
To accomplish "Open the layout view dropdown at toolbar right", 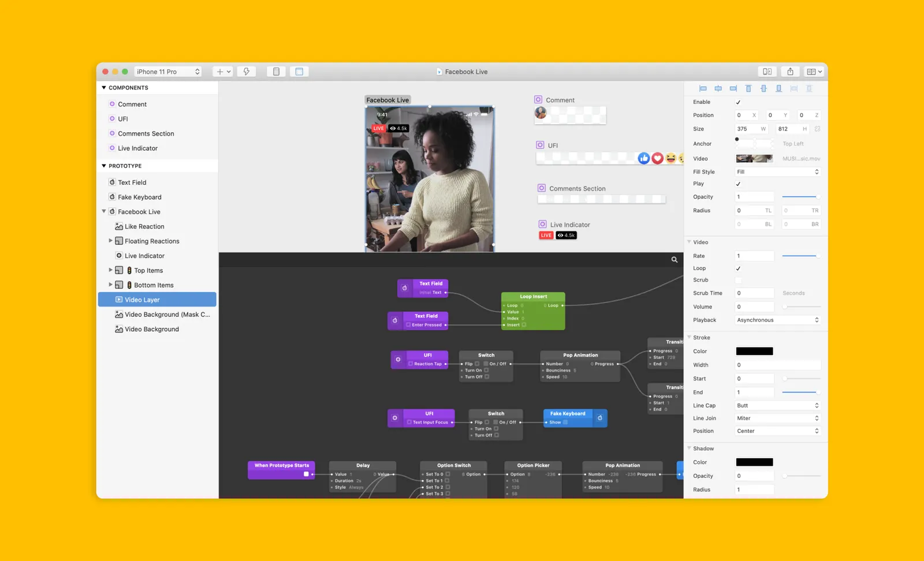I will pos(814,72).
